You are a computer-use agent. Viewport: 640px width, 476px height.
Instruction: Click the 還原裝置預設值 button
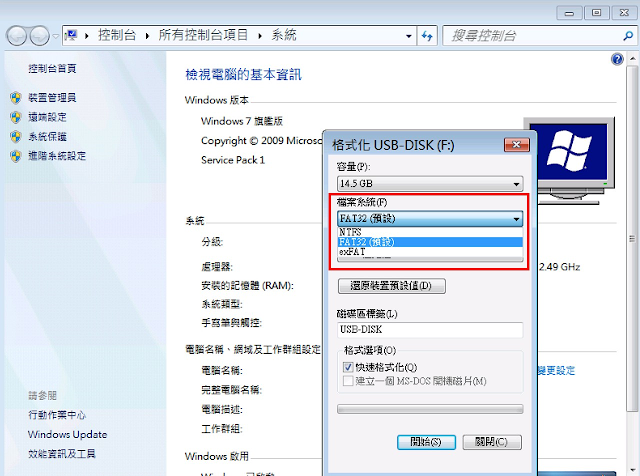pos(391,286)
